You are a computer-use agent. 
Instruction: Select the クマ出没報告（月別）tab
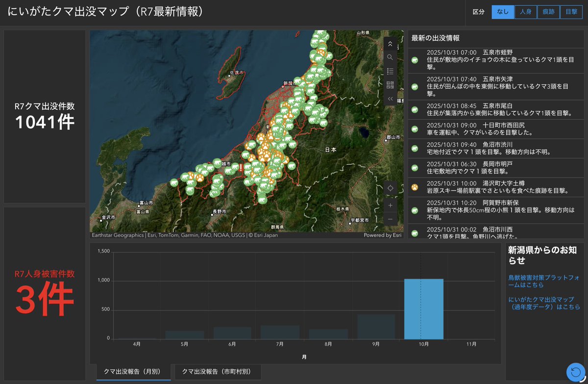coord(133,372)
